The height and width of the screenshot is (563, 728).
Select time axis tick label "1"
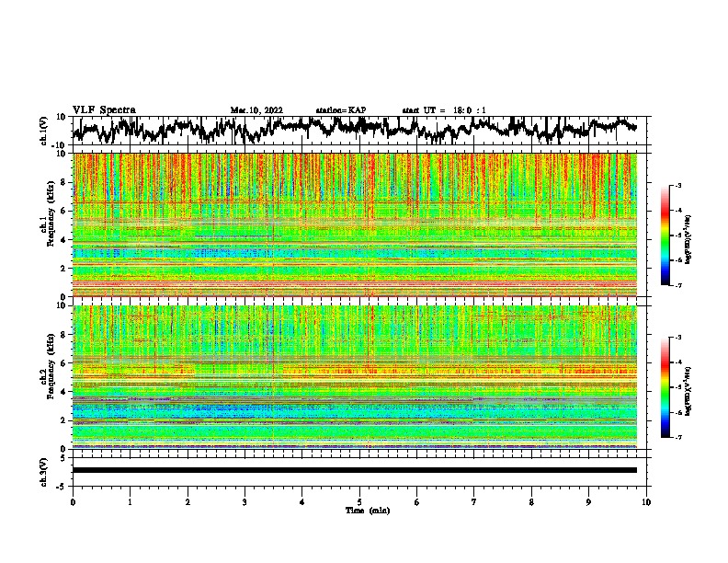click(130, 502)
